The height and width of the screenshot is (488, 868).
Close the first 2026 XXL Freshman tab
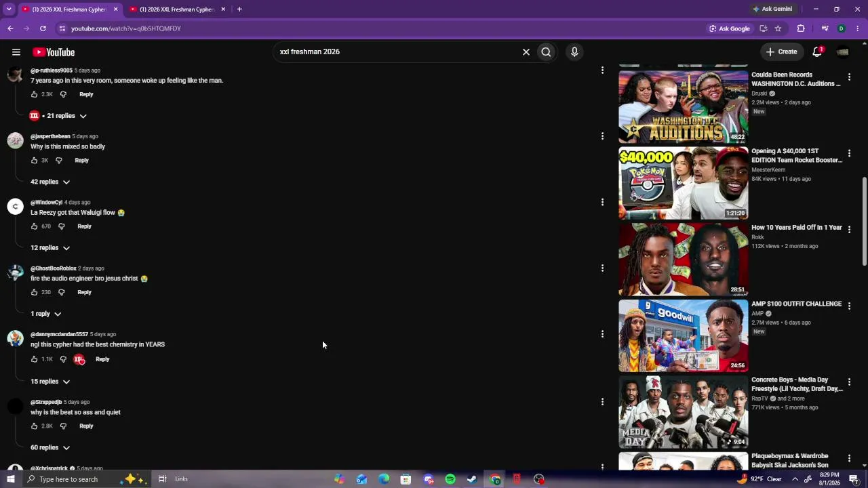click(x=116, y=9)
